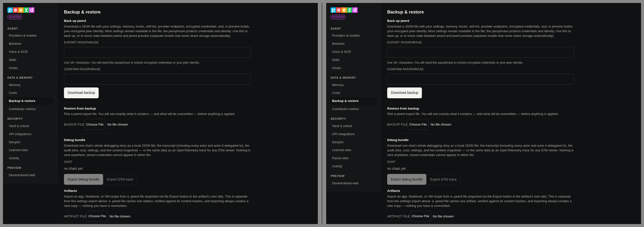Screen dimensions: 644x227
Task: Click Export OTel trace in left window
Action: tap(120, 180)
